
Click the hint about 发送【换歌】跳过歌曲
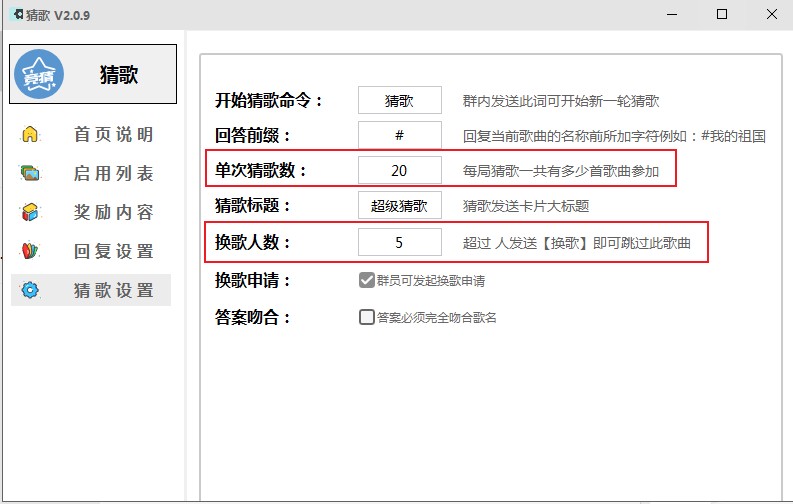click(577, 243)
